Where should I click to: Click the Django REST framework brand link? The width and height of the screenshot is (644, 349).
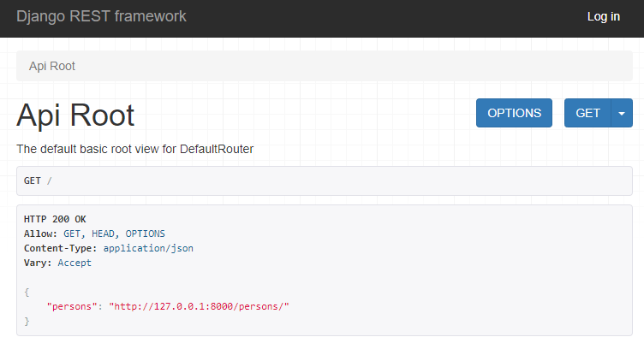(101, 16)
